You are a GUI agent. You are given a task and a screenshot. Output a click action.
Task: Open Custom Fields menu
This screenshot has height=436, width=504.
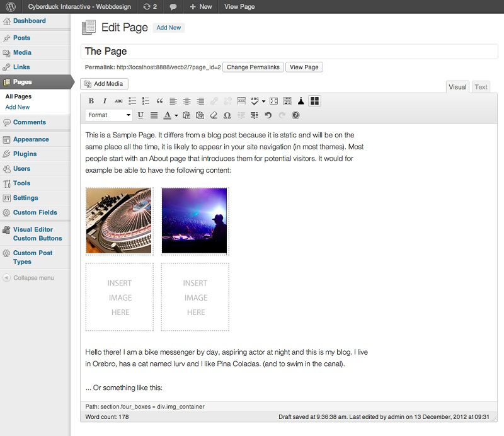[35, 212]
